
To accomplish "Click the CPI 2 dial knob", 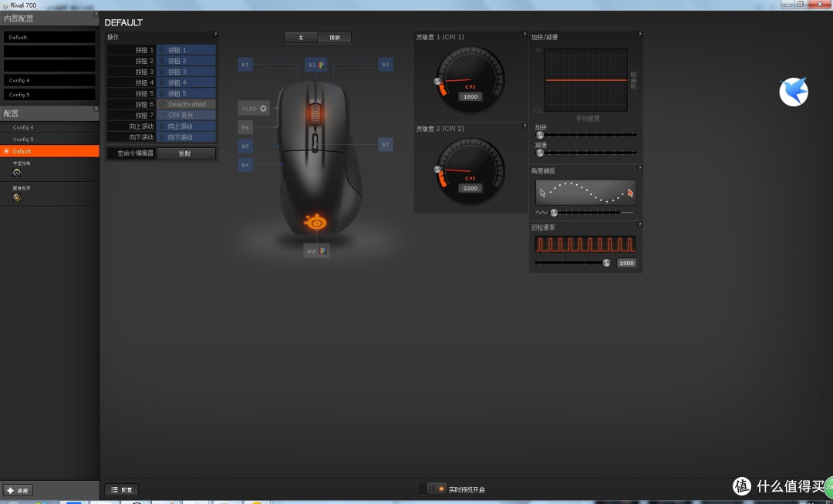I will (x=438, y=170).
